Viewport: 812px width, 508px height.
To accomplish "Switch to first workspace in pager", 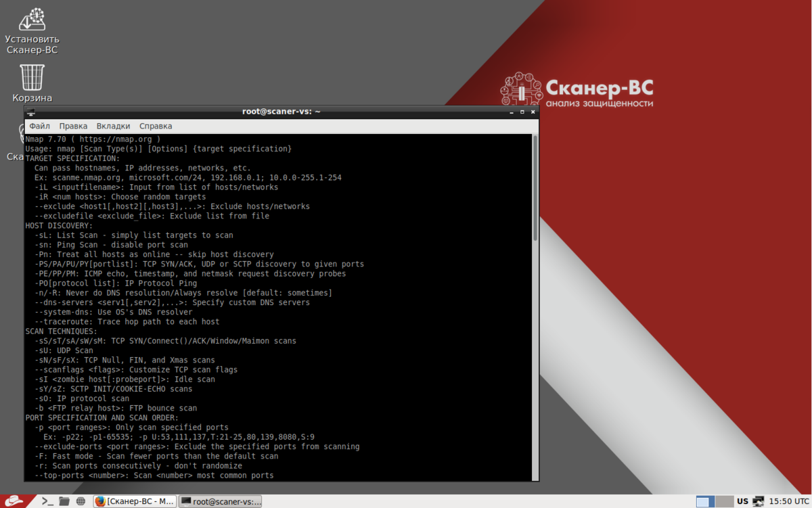I will tap(705, 501).
